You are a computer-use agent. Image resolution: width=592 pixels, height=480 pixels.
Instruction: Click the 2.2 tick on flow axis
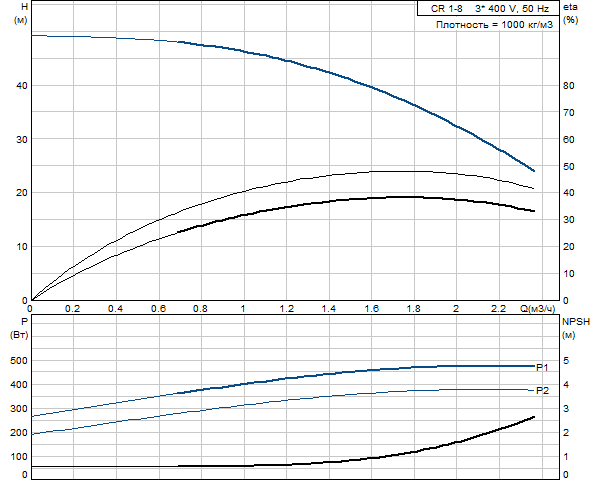click(498, 309)
